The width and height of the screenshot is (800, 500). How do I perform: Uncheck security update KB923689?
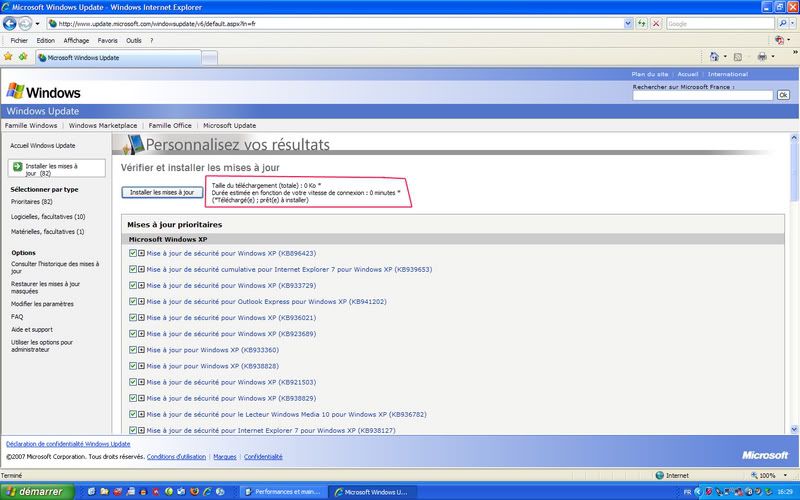click(133, 334)
